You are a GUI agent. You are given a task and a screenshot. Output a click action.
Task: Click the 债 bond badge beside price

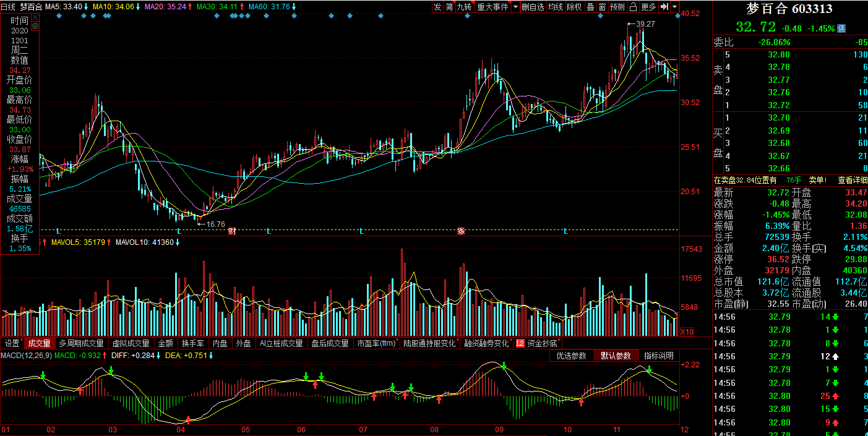[841, 28]
